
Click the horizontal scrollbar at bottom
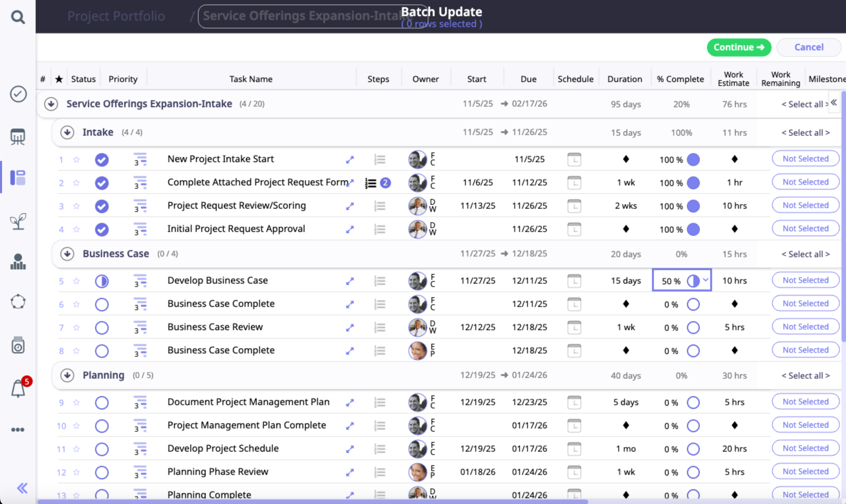306,501
